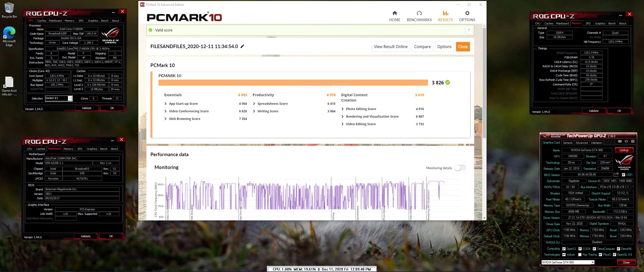Click the orange Close button in PCMark
644x272 pixels.
463,47
